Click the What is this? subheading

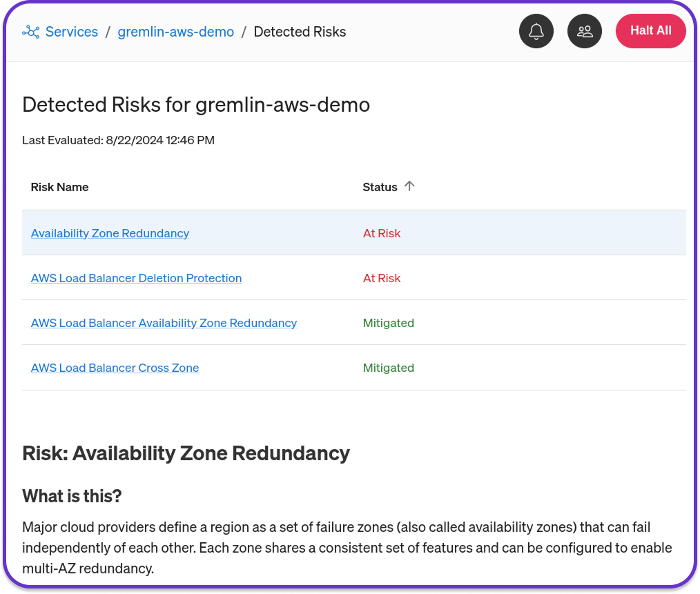72,496
